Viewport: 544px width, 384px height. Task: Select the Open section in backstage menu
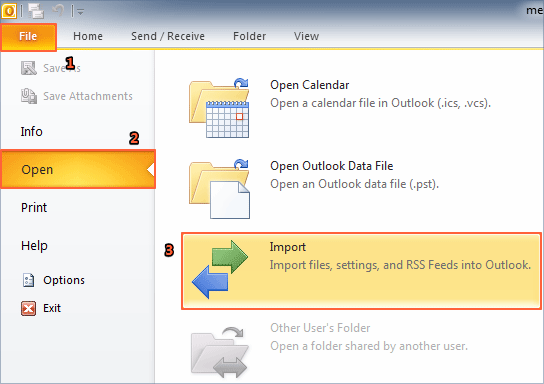(x=78, y=169)
